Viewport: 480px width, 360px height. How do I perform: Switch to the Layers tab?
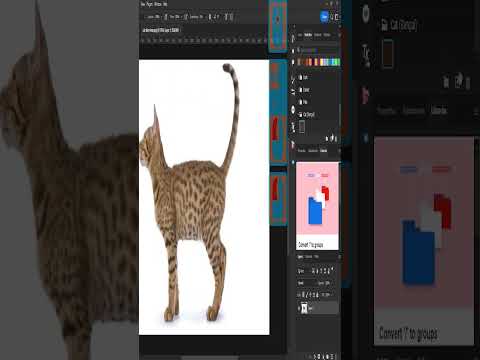300,257
